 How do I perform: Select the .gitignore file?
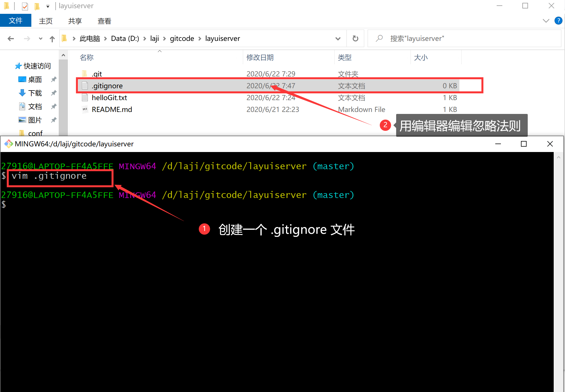pyautogui.click(x=107, y=86)
